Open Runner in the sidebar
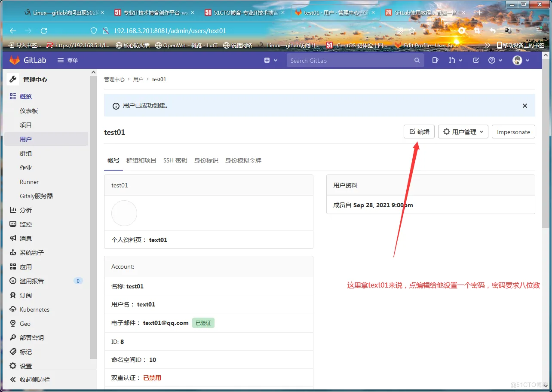Viewport: 552px width, 392px height. point(29,182)
